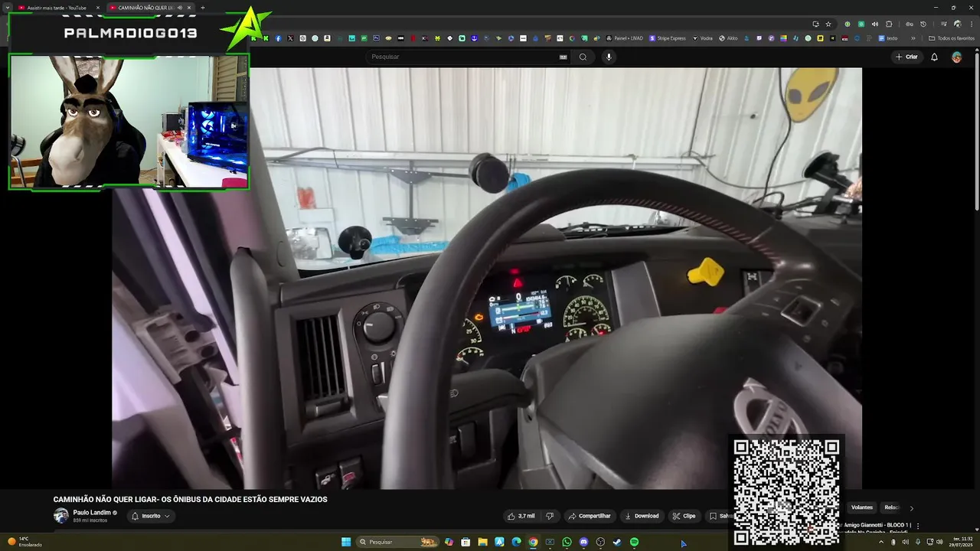Viewport: 980px width, 551px height.
Task: Open Chrome profile avatar
Action: (x=957, y=24)
